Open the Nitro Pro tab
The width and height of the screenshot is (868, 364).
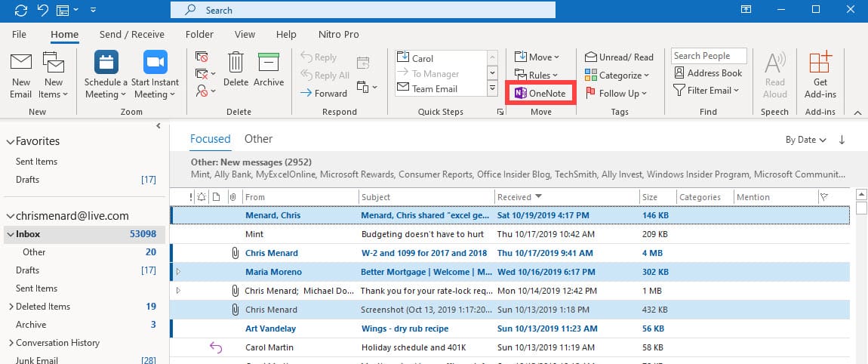[x=339, y=34]
